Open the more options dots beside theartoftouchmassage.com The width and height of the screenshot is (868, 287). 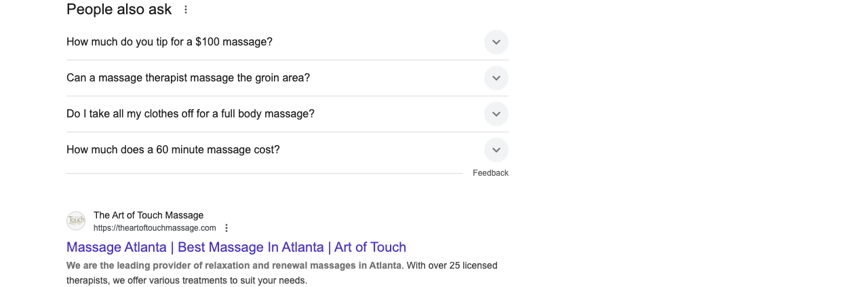pos(226,228)
